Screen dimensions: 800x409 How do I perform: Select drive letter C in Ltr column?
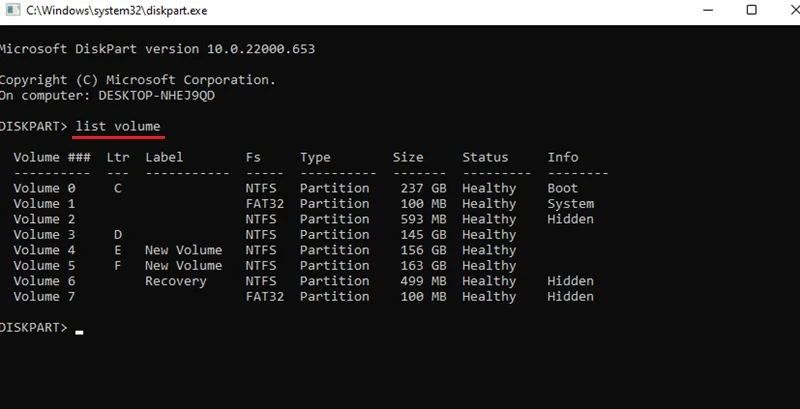tap(118, 188)
